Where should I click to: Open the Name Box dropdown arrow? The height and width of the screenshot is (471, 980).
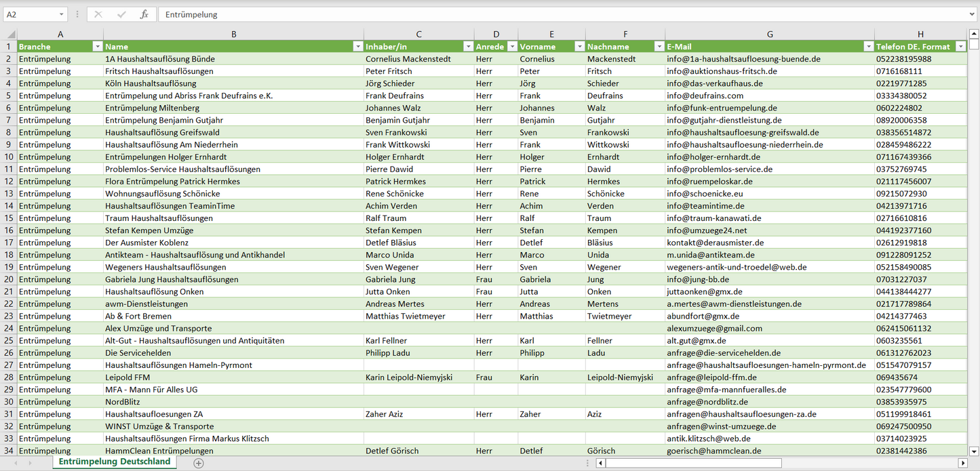pos(61,14)
